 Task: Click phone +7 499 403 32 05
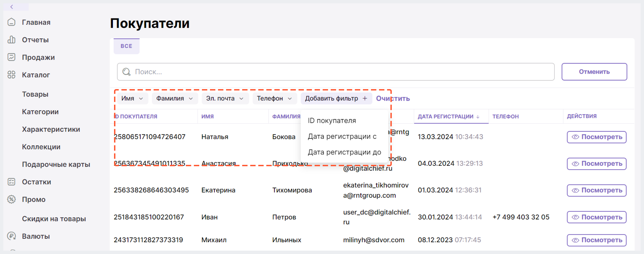click(x=521, y=217)
